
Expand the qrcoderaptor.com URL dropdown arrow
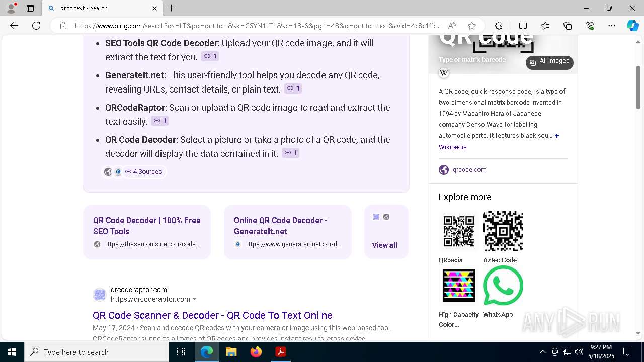click(x=195, y=299)
